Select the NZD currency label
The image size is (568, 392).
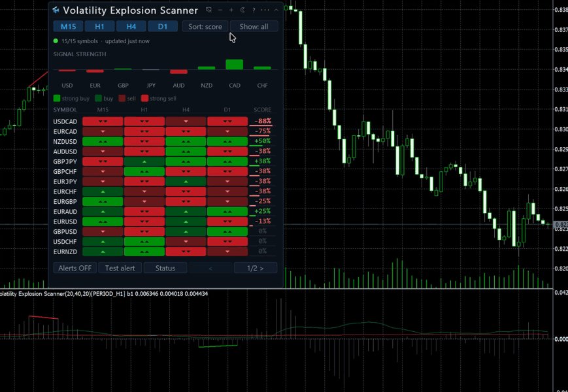[207, 86]
